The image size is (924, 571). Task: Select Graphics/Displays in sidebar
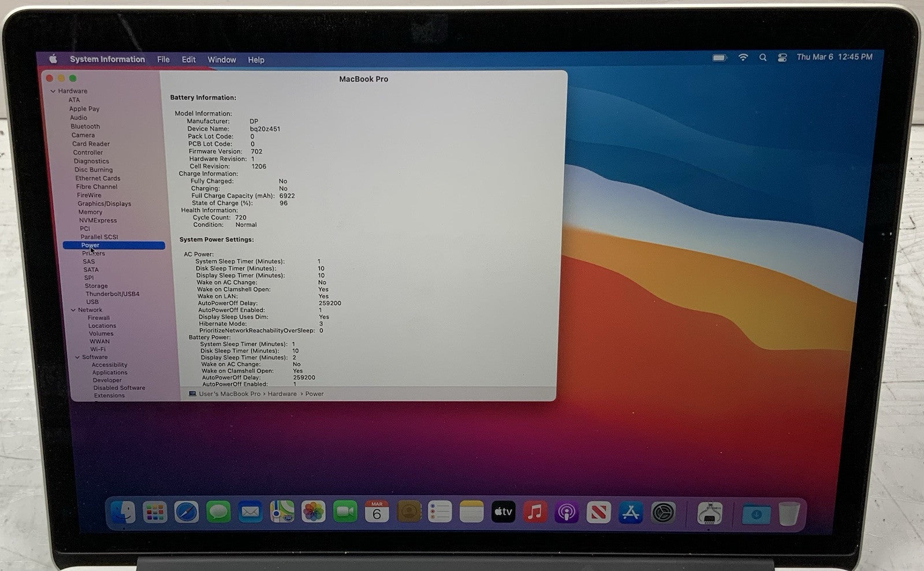tap(105, 203)
